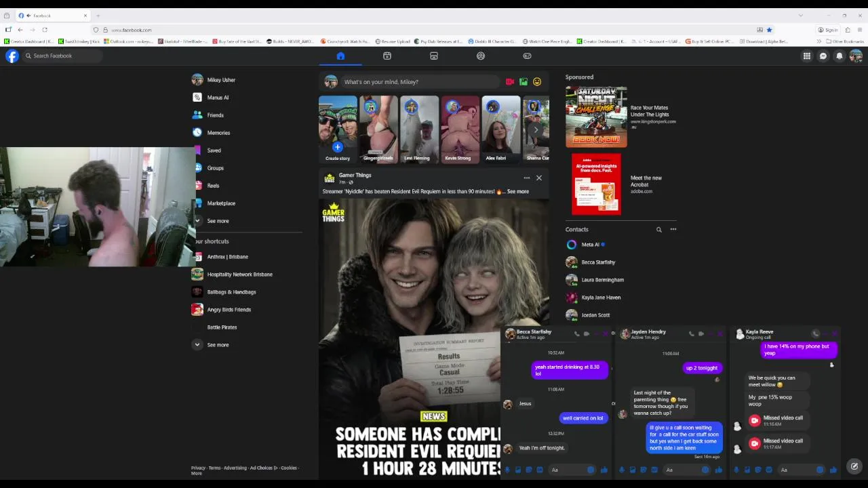
Task: Click the Sign in button in the browser
Action: point(828,30)
